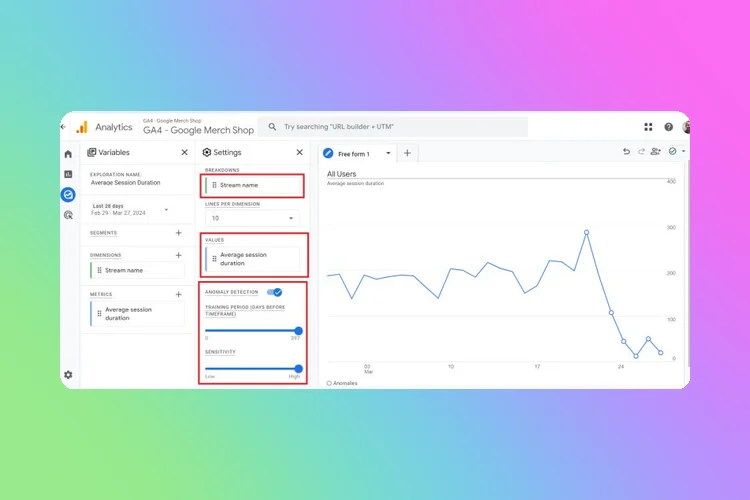Open the Reports icon in sidebar
This screenshot has width=750, height=500.
[68, 174]
